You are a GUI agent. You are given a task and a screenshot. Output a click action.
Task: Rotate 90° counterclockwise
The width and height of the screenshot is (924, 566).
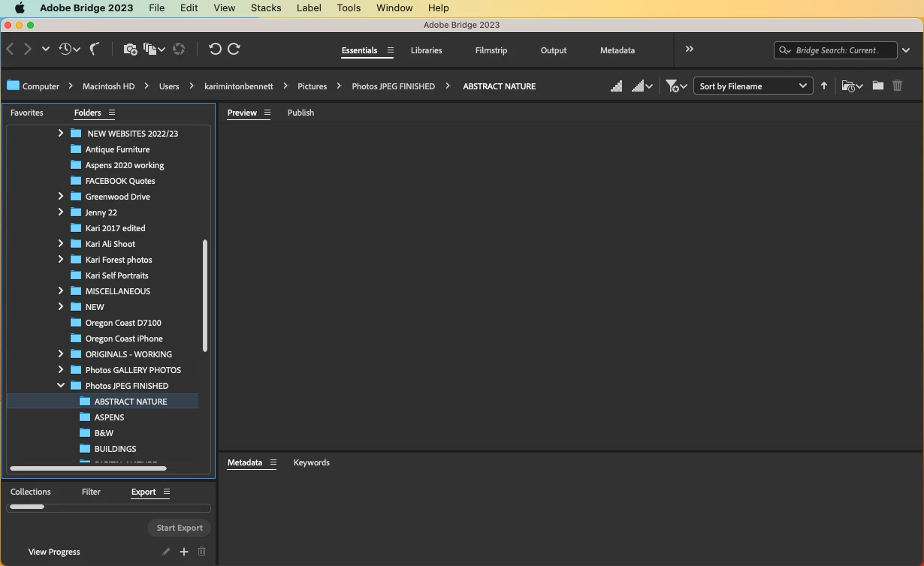click(x=215, y=49)
